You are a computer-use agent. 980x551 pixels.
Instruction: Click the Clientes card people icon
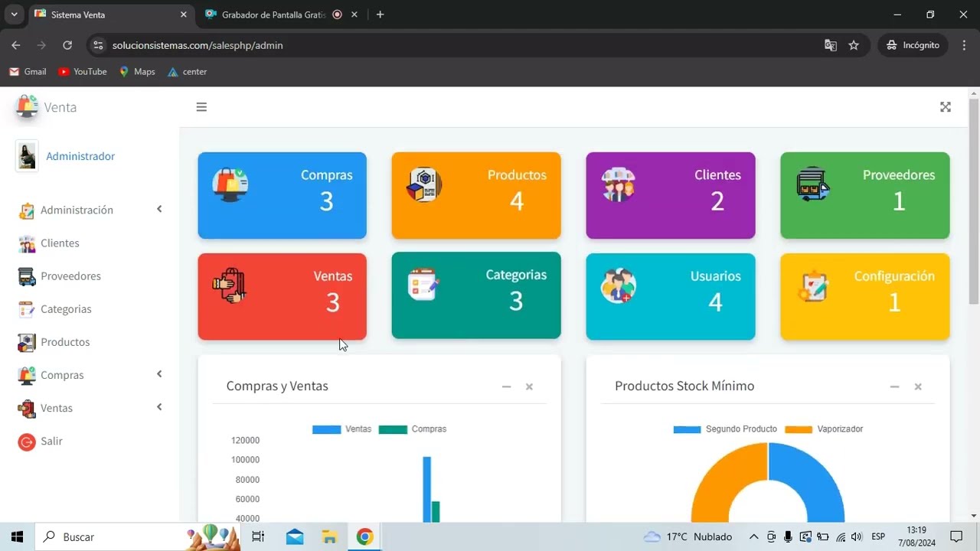(619, 184)
